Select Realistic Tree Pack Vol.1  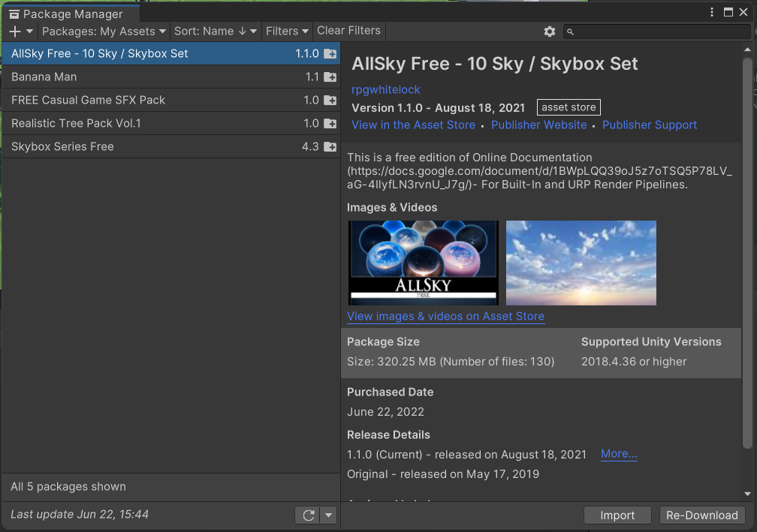coord(171,123)
